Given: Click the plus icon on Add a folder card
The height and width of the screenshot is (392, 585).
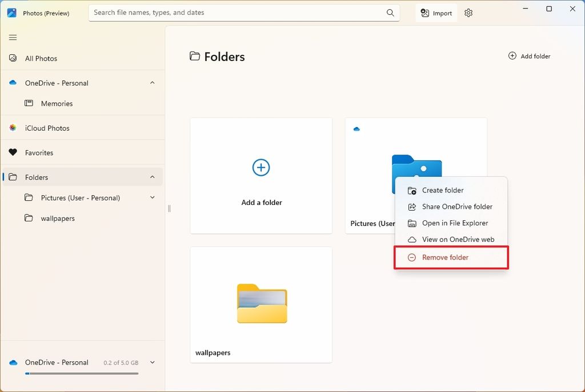Looking at the screenshot, I should click(x=261, y=167).
